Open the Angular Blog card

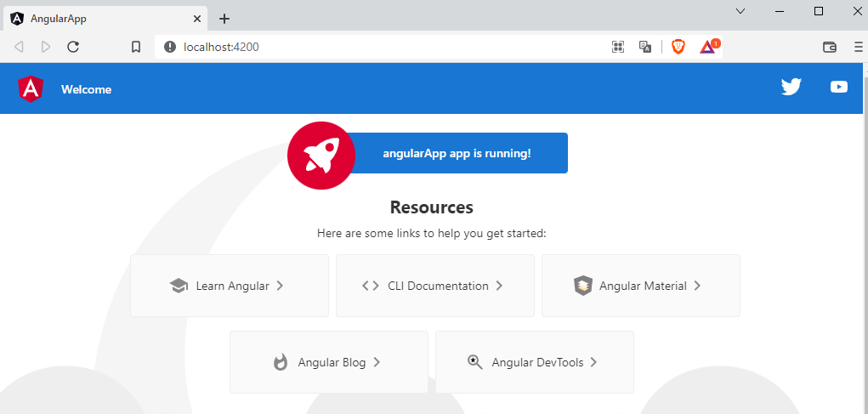click(329, 362)
